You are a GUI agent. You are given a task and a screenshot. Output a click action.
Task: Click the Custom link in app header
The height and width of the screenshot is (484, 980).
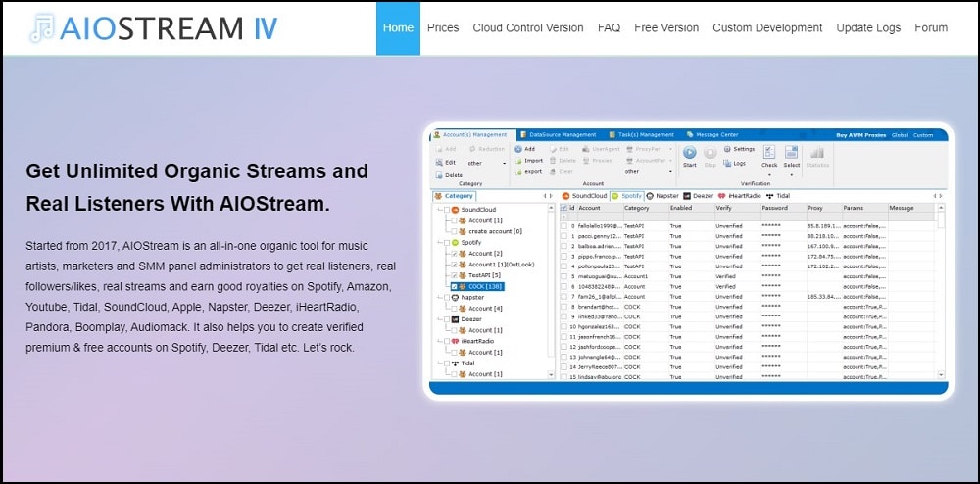tap(923, 135)
